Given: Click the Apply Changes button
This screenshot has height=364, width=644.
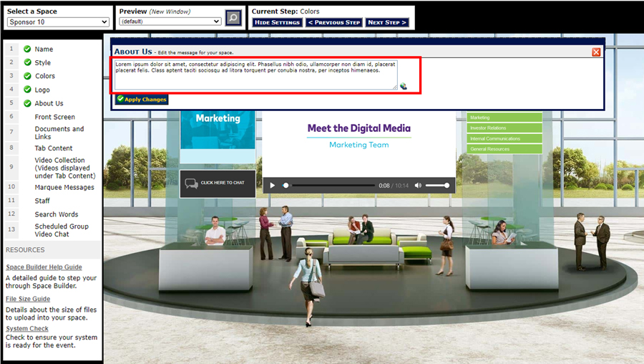Looking at the screenshot, I should point(142,100).
